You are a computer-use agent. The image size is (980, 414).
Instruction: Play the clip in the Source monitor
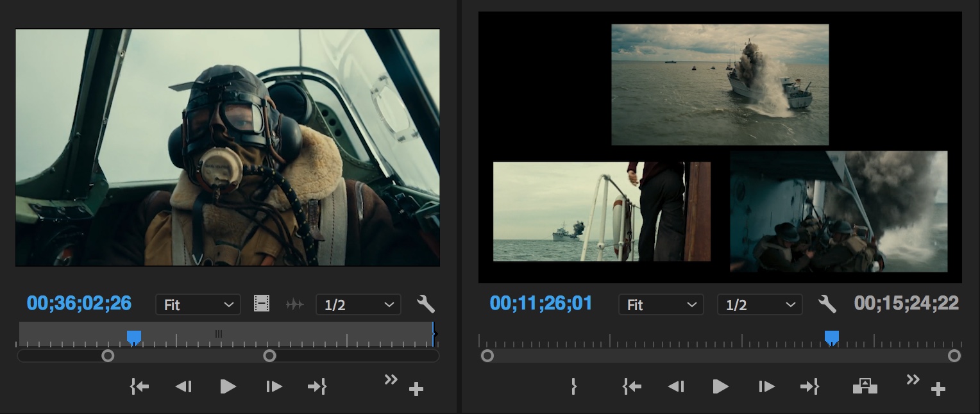click(228, 386)
